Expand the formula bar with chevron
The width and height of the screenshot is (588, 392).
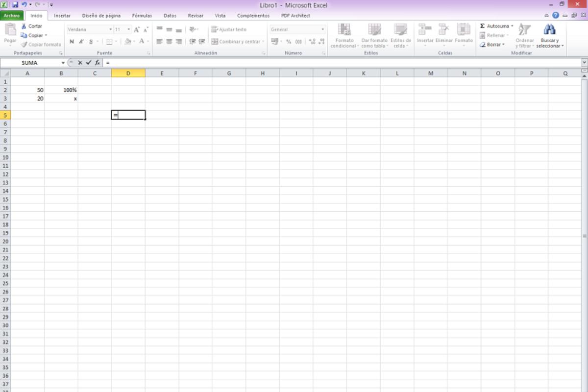click(x=584, y=63)
